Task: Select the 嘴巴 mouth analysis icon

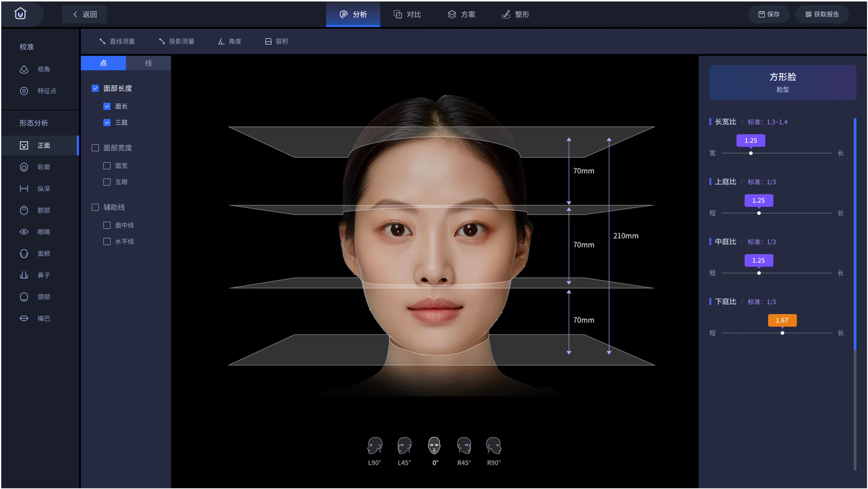Action: click(x=24, y=318)
